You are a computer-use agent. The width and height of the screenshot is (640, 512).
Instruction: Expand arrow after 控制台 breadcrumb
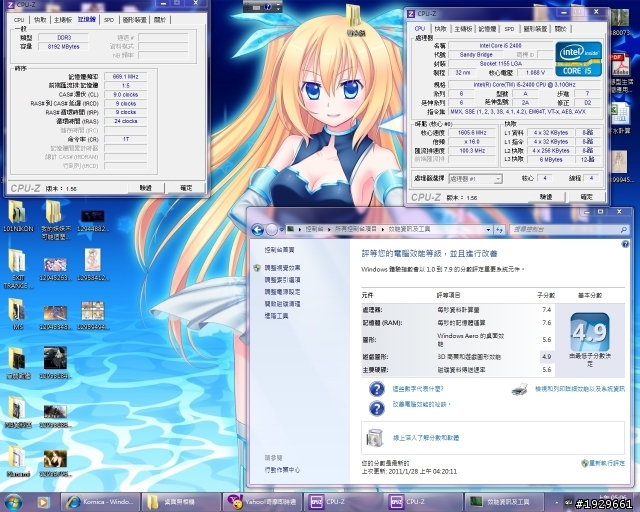click(x=329, y=230)
